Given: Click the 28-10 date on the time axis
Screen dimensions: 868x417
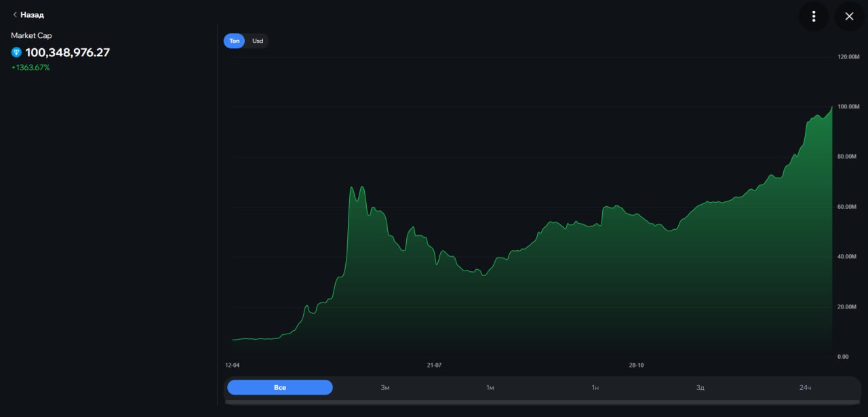Looking at the screenshot, I should pos(636,365).
